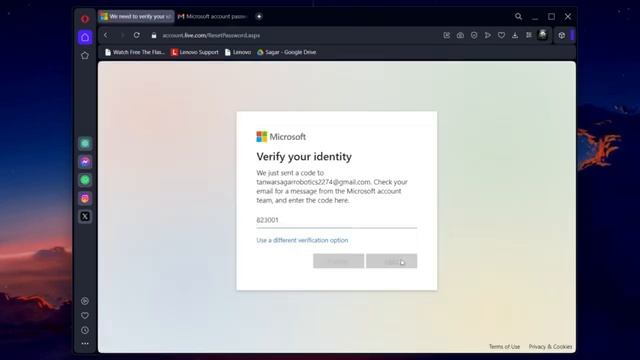Screen dimensions: 640x360
Task: Open history clock icon in sidebar
Action: tap(85, 330)
